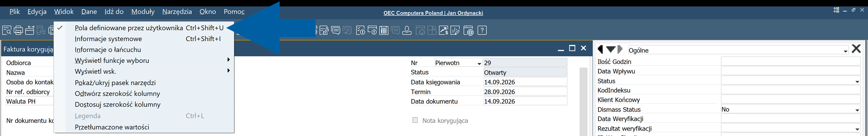The height and width of the screenshot is (136, 868).
Task: Open the Edycja menu
Action: [37, 12]
